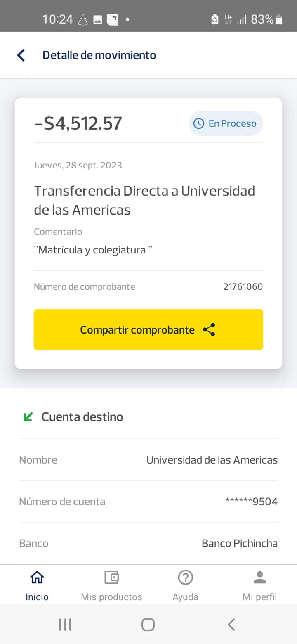Tap the comprobante number 21761060
Screen dimensions: 297x644
(x=243, y=286)
